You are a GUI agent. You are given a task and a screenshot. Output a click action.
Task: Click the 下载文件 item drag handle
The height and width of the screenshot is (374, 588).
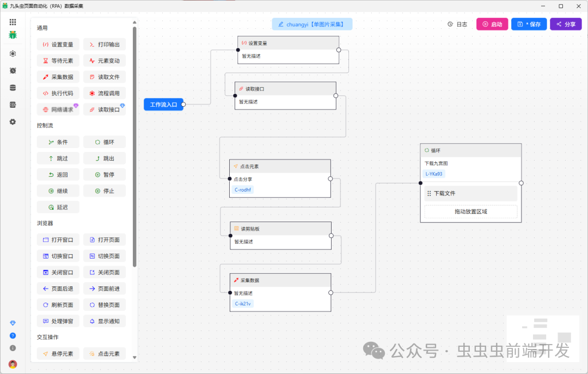pyautogui.click(x=429, y=194)
